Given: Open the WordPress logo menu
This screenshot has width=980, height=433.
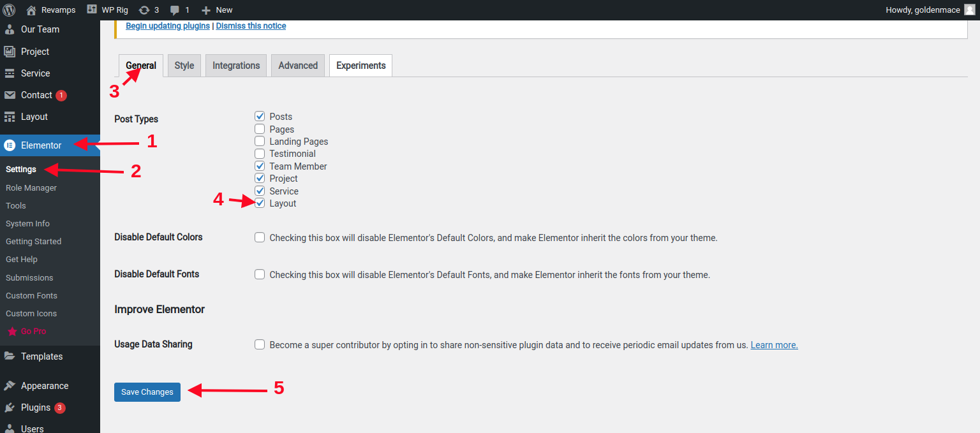Looking at the screenshot, I should (9, 10).
